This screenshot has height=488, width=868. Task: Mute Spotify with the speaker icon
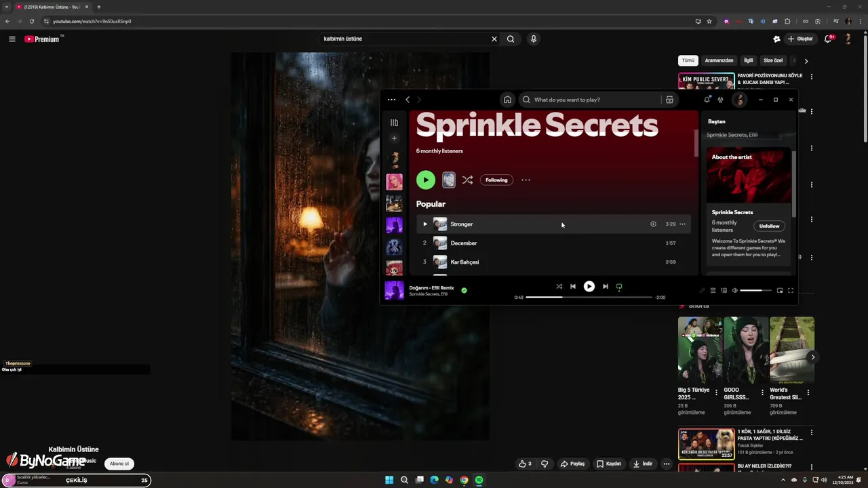point(734,290)
